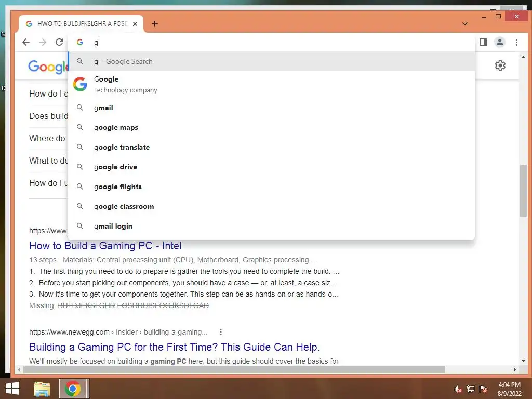The height and width of the screenshot is (399, 532).
Task: Click the newegg.com URL breadcrumb
Action: click(x=118, y=332)
